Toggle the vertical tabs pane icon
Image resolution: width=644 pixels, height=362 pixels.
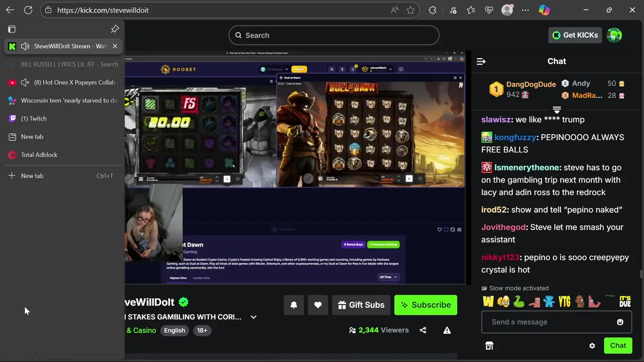pos(12,29)
